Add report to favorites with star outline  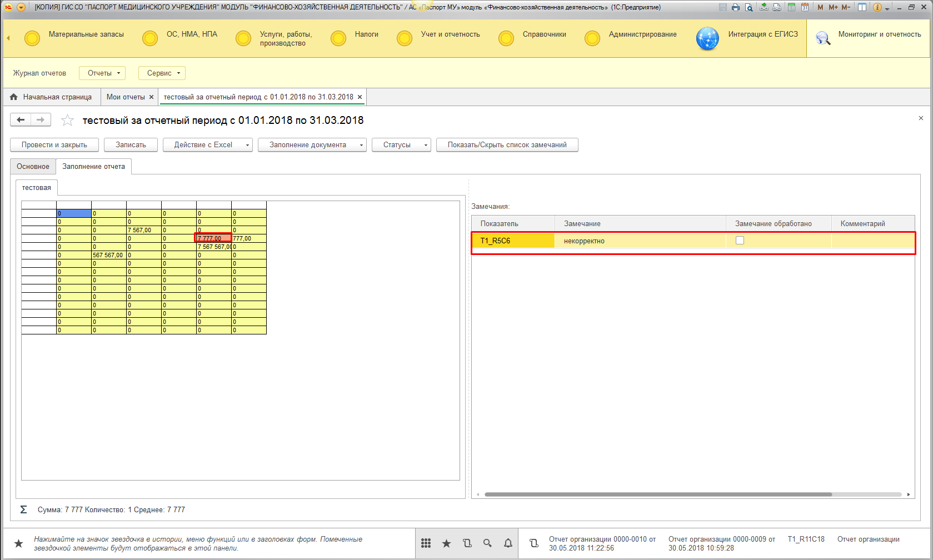coord(68,121)
